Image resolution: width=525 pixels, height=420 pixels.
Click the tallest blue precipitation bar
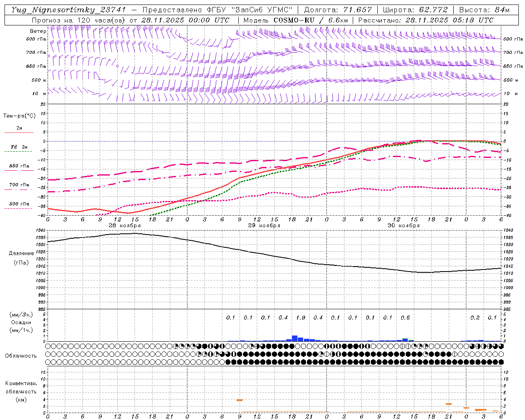click(x=294, y=338)
